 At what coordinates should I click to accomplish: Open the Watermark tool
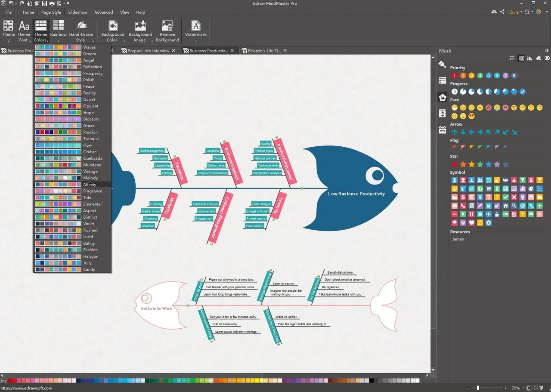(x=196, y=31)
